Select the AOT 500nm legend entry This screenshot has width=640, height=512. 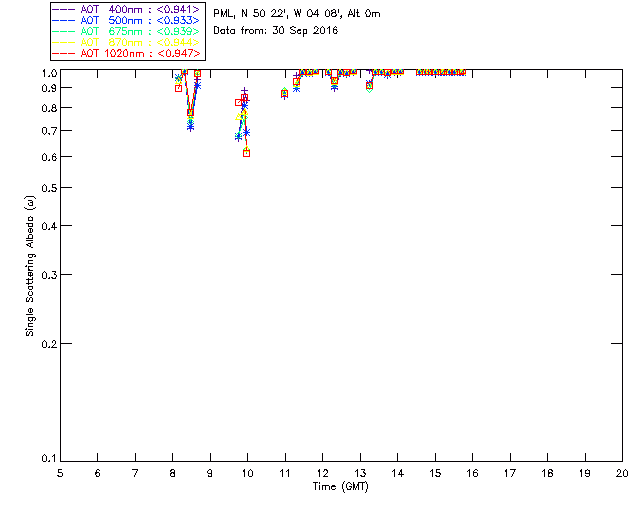pos(126,20)
